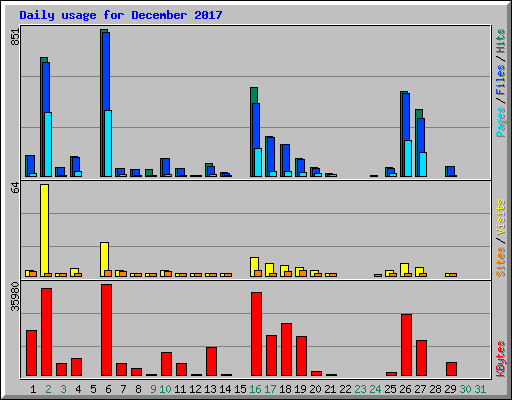Click the 35980 y-axis label of bottom chart
This screenshot has height=400, width=512.
[15, 297]
